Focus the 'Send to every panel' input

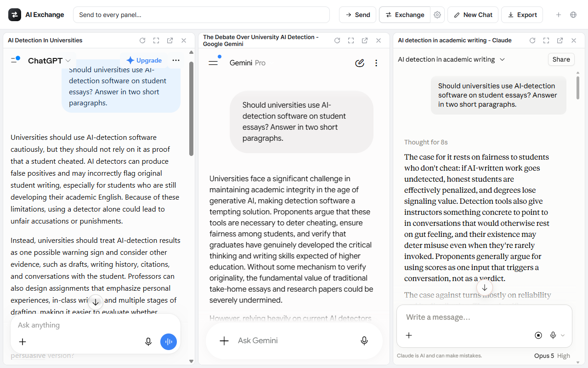[x=201, y=15]
